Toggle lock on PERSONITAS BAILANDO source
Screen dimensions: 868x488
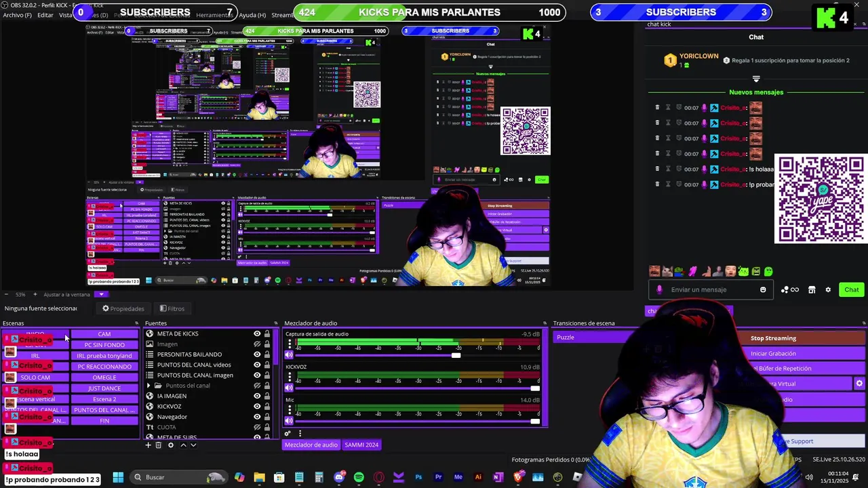point(267,354)
